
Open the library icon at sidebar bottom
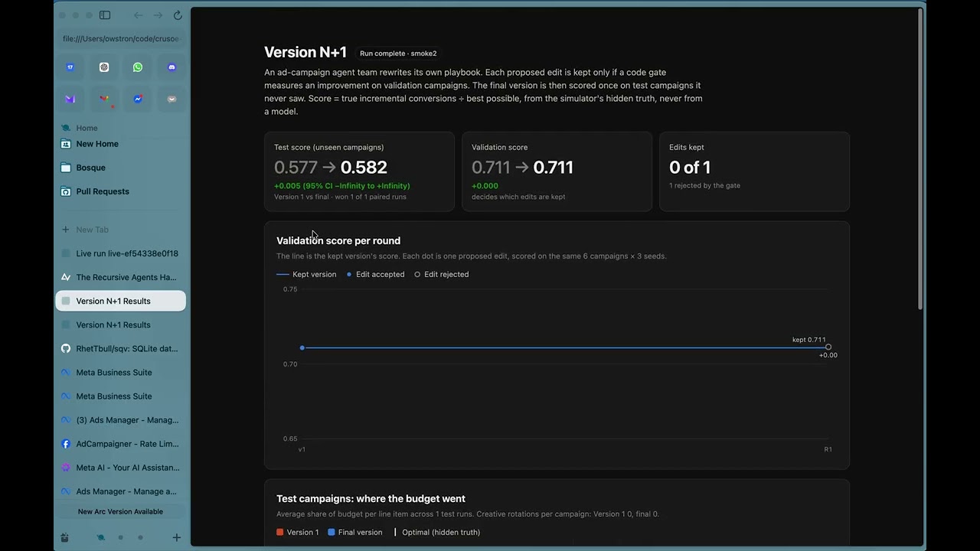point(64,538)
